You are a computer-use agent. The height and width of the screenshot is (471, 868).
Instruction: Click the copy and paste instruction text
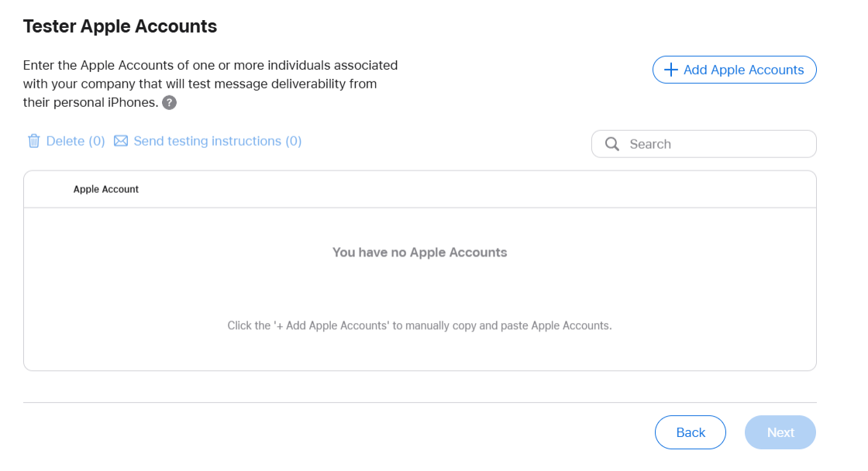[x=419, y=325]
